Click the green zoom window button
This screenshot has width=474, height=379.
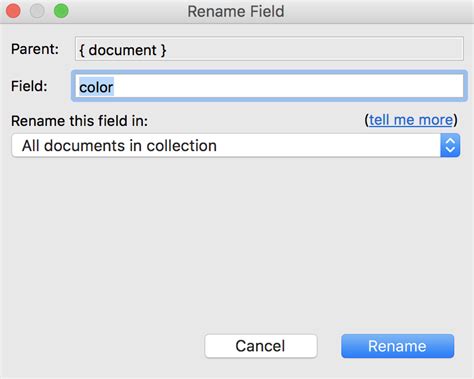pyautogui.click(x=61, y=11)
